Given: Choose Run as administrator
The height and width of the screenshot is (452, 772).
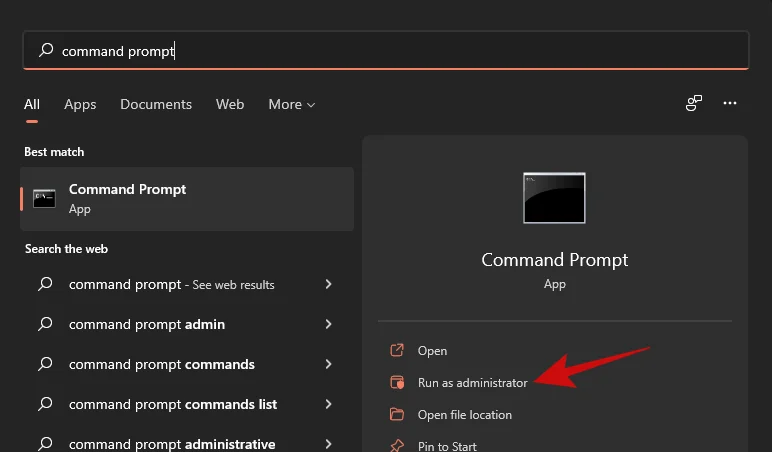Looking at the screenshot, I should click(472, 383).
